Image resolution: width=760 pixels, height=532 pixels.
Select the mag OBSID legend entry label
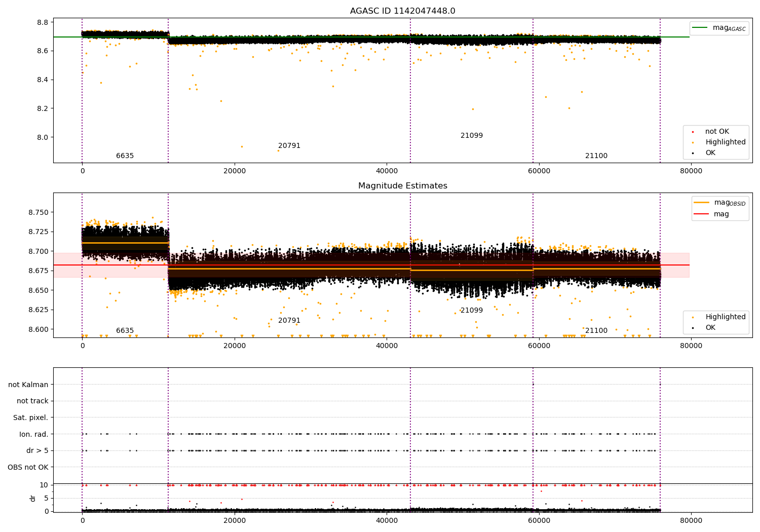pos(730,203)
